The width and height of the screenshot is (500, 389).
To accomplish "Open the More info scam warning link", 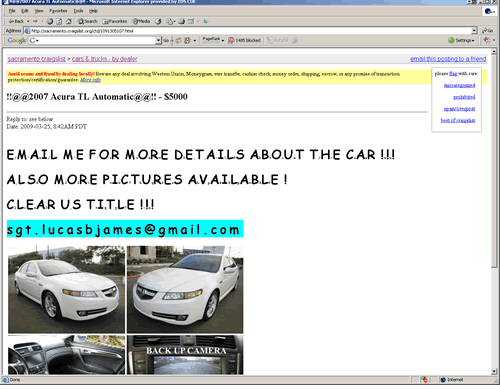I will pos(90,80).
